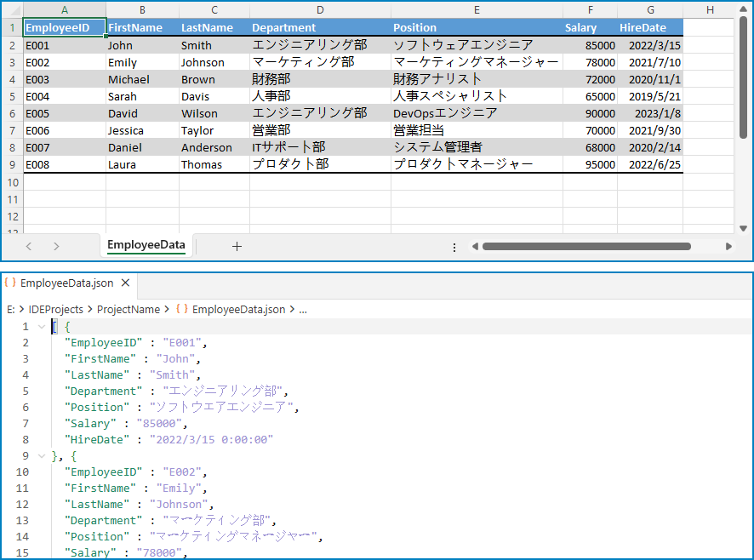
Task: Click the horizontal scrollbar right arrow
Action: [728, 246]
